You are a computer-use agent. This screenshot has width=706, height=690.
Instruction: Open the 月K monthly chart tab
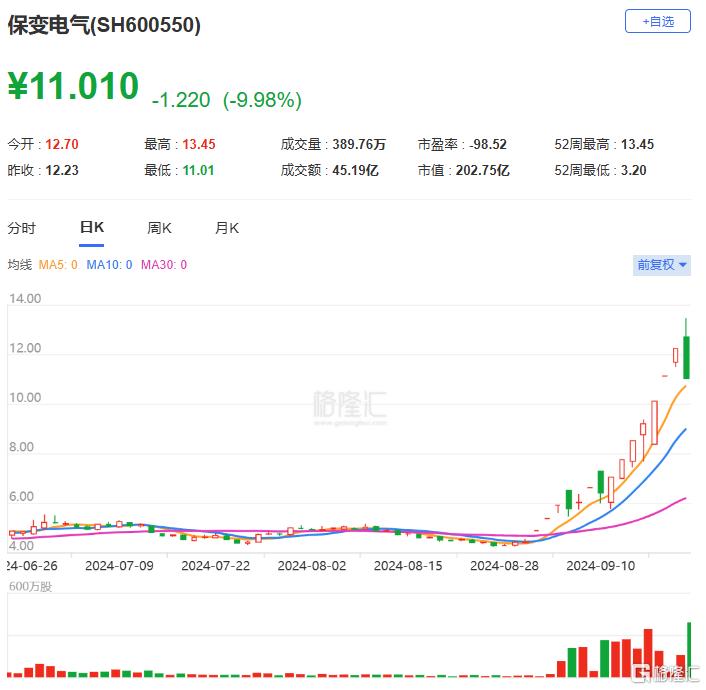pos(227,228)
